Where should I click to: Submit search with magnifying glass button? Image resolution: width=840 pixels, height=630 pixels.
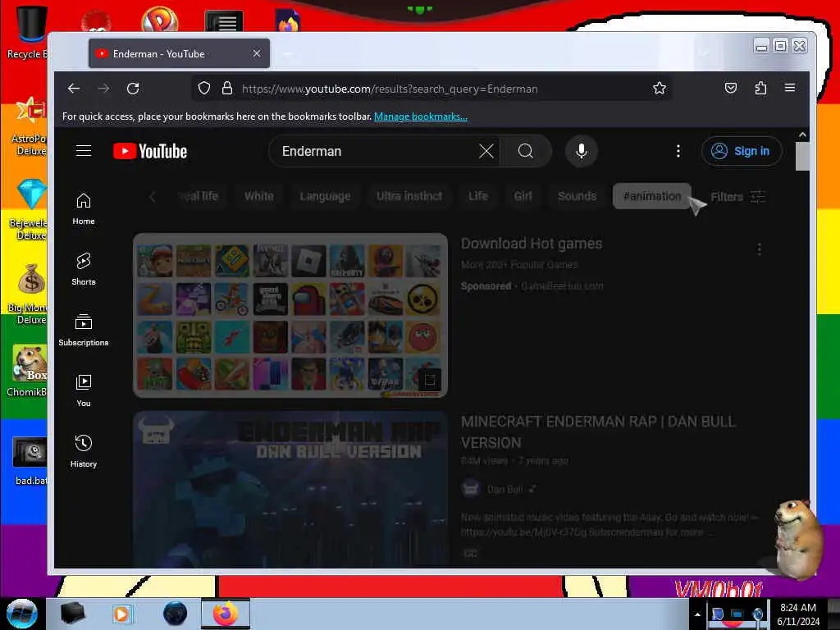(526, 151)
